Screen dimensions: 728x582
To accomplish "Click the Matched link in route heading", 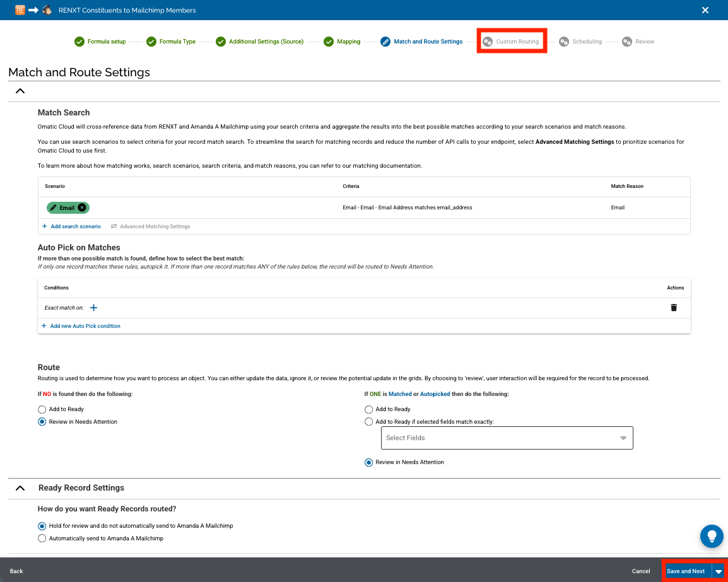I will tap(400, 394).
